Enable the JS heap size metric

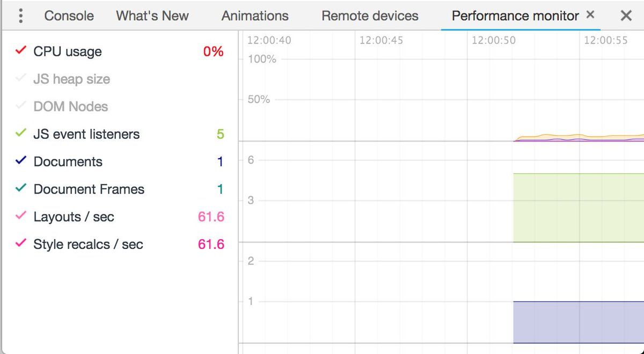[x=21, y=79]
